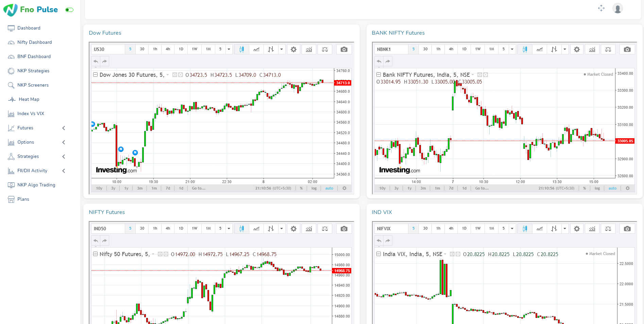
Task: Select 1M interval on IND VIX chart
Action: pos(492,229)
